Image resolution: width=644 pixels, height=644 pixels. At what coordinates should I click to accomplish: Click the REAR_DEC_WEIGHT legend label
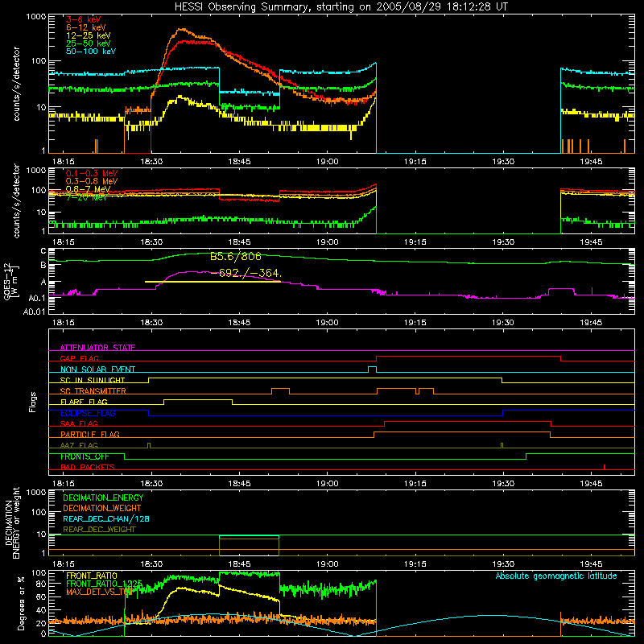click(x=99, y=530)
